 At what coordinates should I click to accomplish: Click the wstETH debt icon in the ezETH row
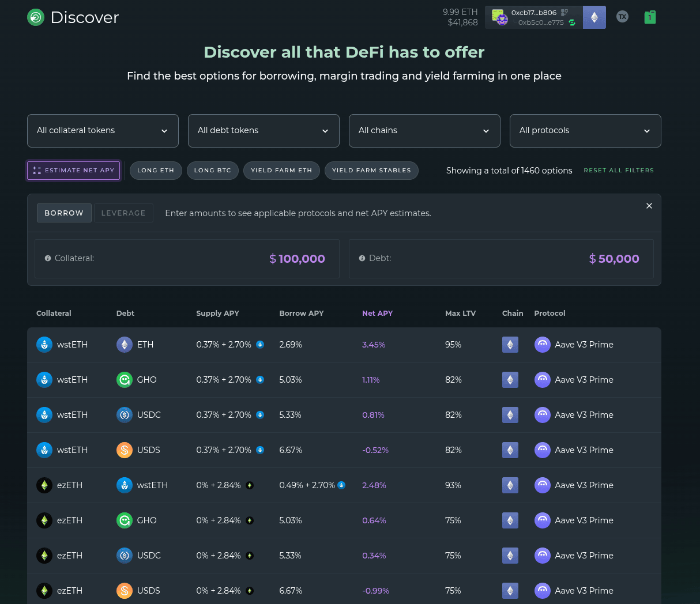125,485
